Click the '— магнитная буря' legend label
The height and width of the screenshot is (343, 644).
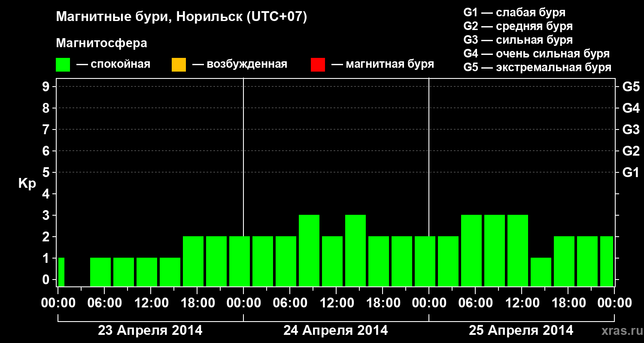(x=383, y=64)
